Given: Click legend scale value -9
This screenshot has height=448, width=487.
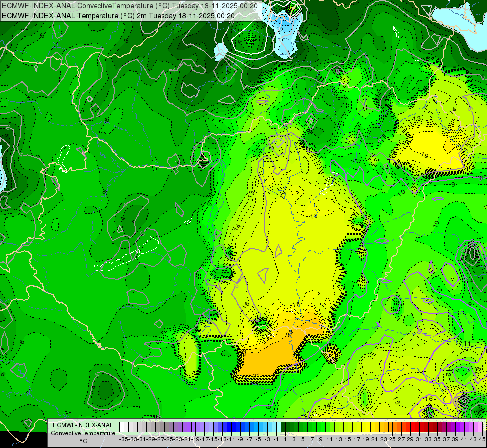Looking at the screenshot, I should pyautogui.click(x=240, y=439).
